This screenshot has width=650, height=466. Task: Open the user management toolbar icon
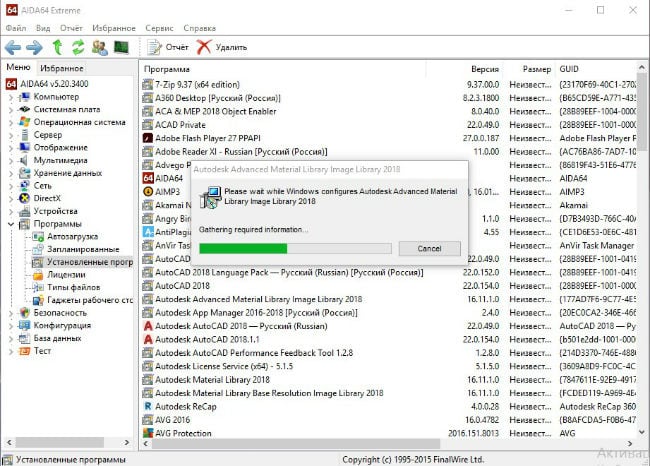[x=100, y=48]
